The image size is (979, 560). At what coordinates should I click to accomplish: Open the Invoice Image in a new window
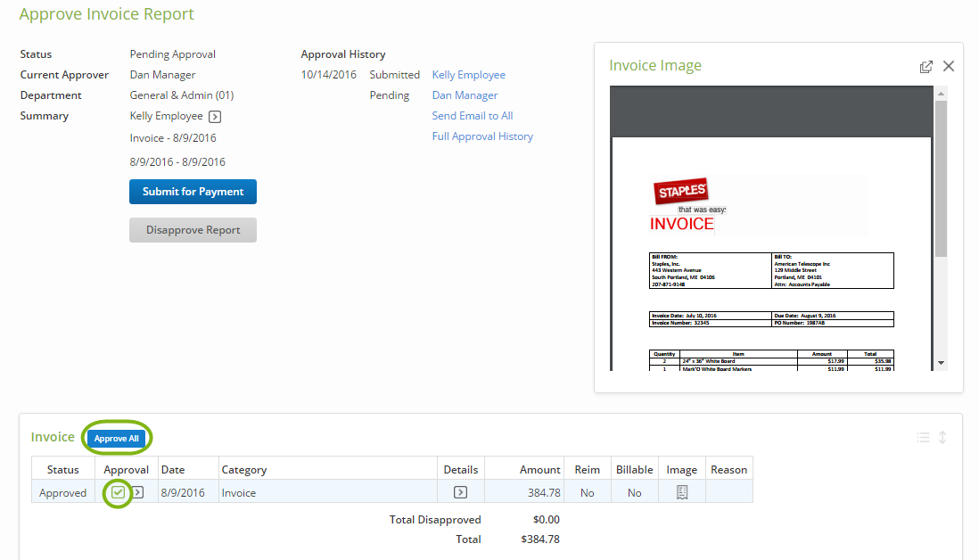point(926,66)
